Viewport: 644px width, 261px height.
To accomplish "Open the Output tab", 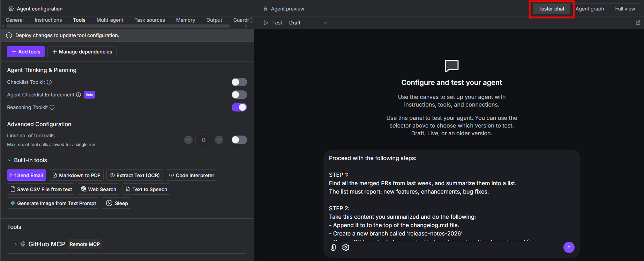I will (x=214, y=20).
